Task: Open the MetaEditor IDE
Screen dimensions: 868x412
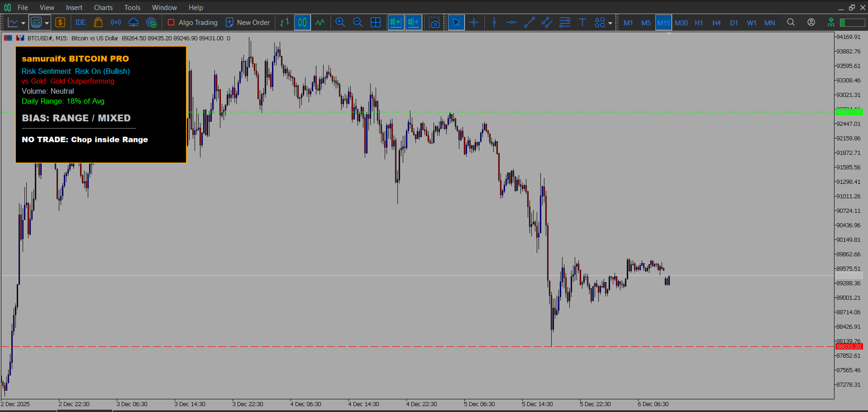Action: coord(81,22)
